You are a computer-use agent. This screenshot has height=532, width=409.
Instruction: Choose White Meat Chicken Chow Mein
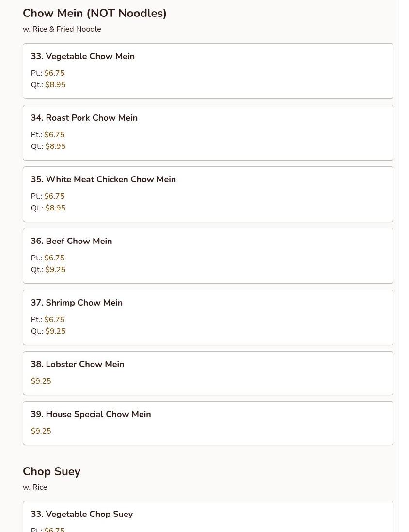point(103,179)
